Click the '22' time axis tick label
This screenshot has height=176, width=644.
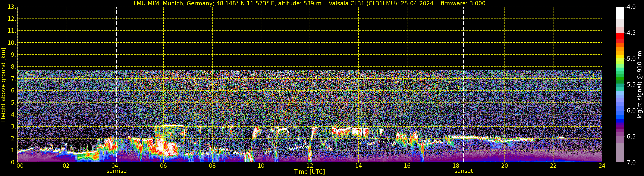(x=553, y=166)
